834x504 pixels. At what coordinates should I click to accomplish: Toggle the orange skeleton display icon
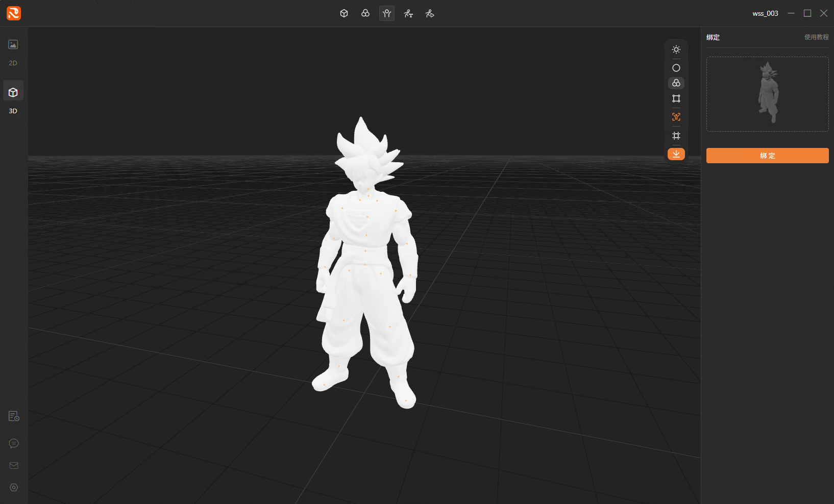click(676, 117)
